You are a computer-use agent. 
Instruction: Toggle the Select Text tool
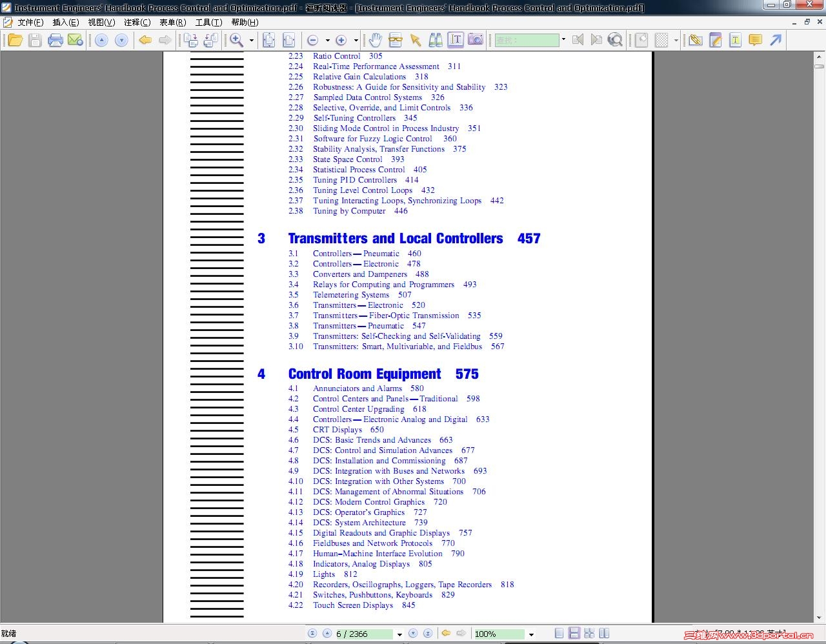pyautogui.click(x=456, y=40)
